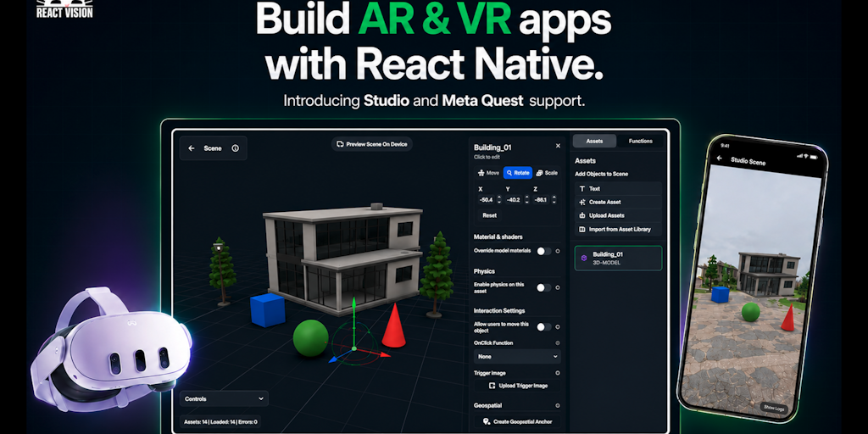Click Preview Scene On Device
868x434 pixels.
[372, 144]
